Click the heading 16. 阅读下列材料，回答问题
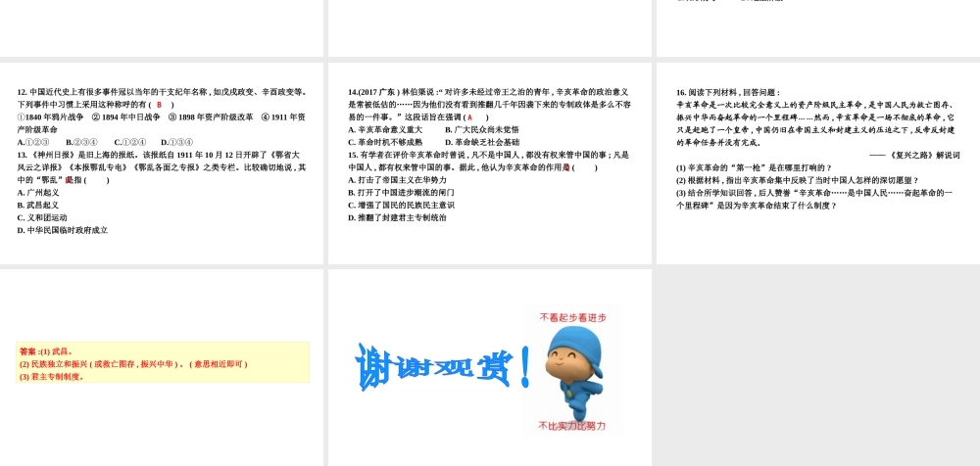Image resolution: width=980 pixels, height=466 pixels. 728,92
